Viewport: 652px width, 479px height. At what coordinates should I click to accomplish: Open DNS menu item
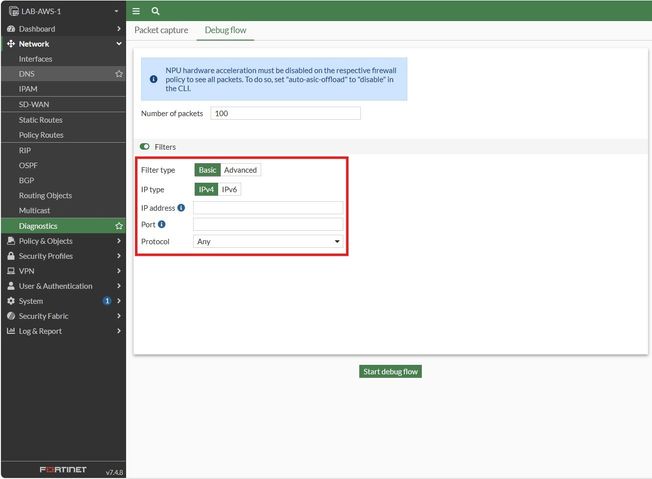click(63, 74)
